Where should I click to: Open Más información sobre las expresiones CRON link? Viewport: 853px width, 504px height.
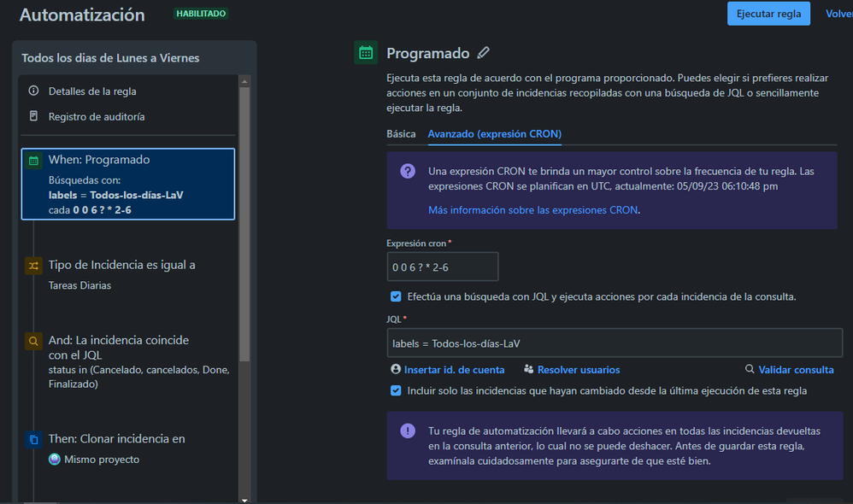(x=532, y=210)
